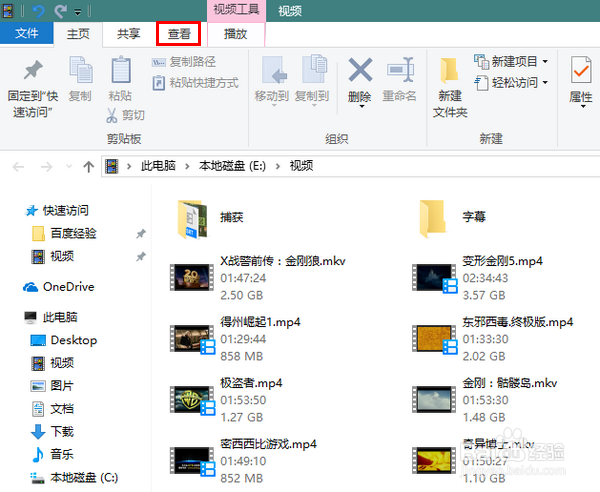Open the File (文件) menu tab
The width and height of the screenshot is (600, 492).
(26, 33)
